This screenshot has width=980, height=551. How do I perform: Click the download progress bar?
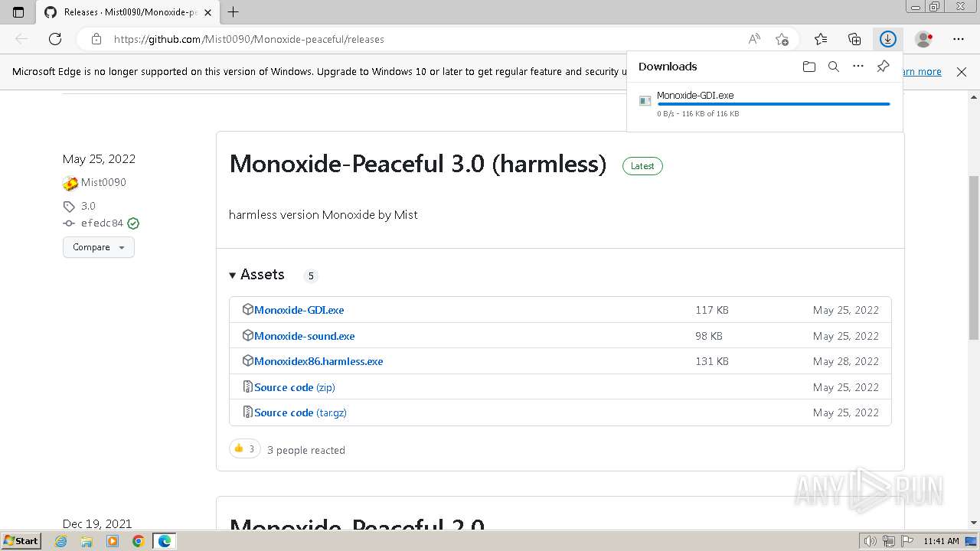(x=773, y=104)
